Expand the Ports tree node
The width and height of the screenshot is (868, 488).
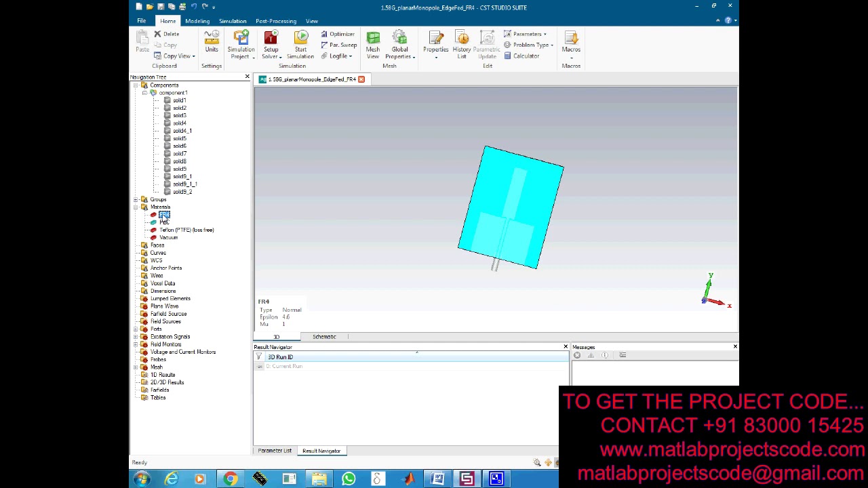pos(136,329)
